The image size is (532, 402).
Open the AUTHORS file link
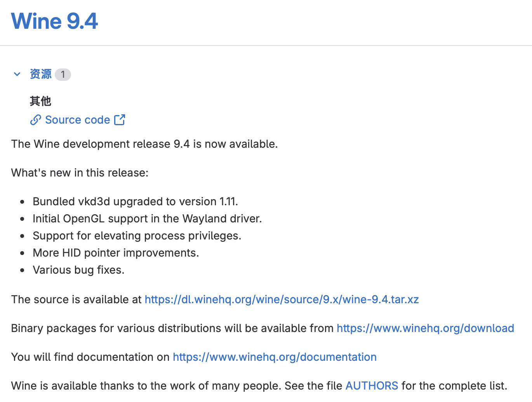[x=372, y=386]
